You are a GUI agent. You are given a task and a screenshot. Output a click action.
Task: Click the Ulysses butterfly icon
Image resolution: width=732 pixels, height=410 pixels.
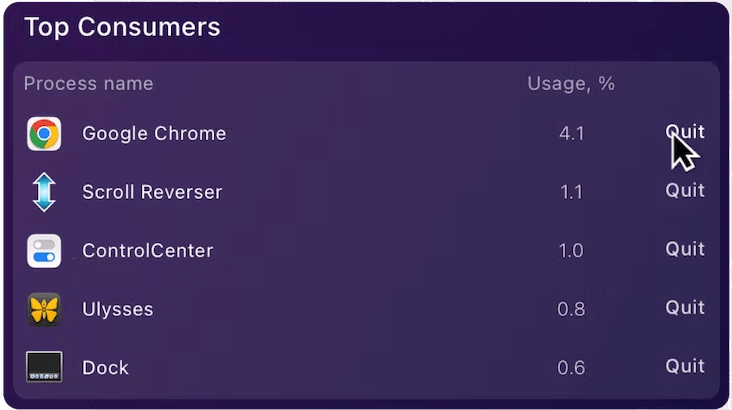44,309
